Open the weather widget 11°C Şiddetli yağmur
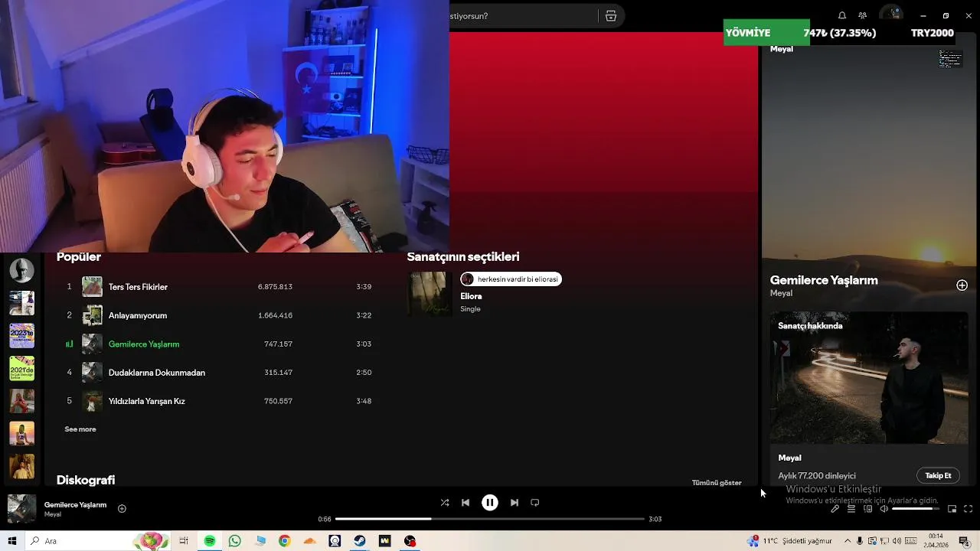 790,541
